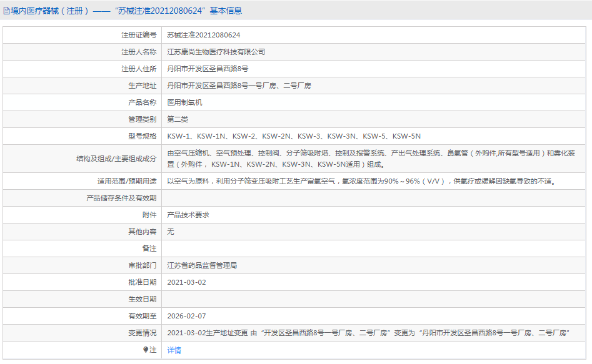Image resolution: width=592 pixels, height=364 pixels.
Task: Click the 注册人名称 label
Action: click(139, 52)
